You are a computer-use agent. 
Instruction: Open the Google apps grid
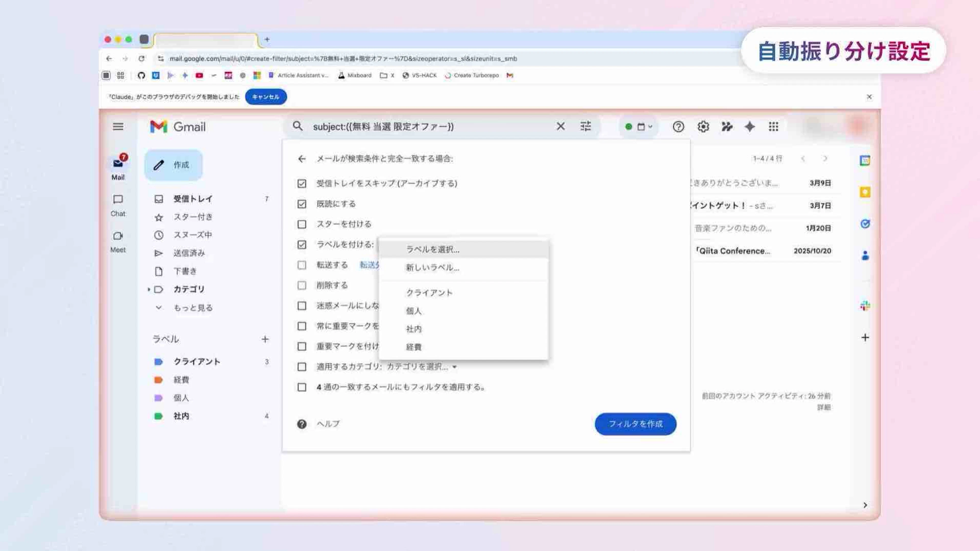(773, 126)
